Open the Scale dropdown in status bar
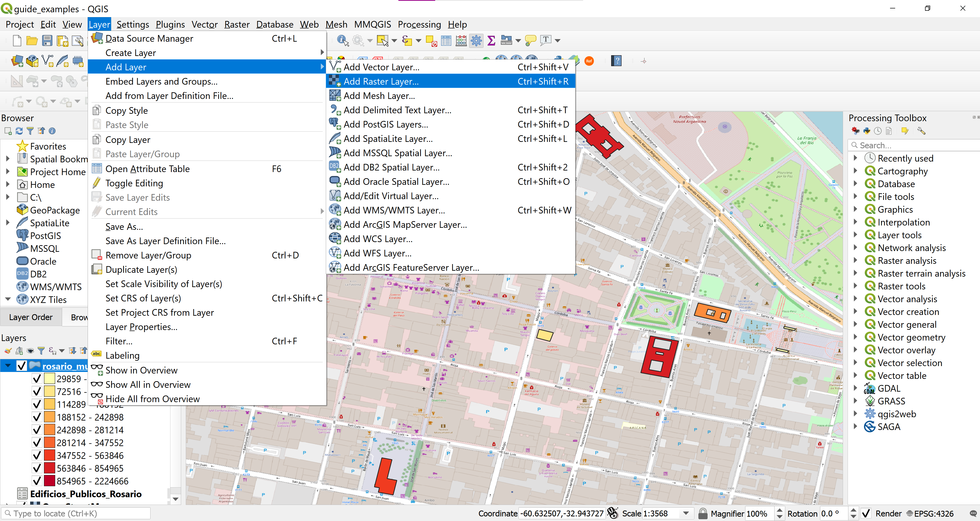980x521 pixels. point(686,513)
